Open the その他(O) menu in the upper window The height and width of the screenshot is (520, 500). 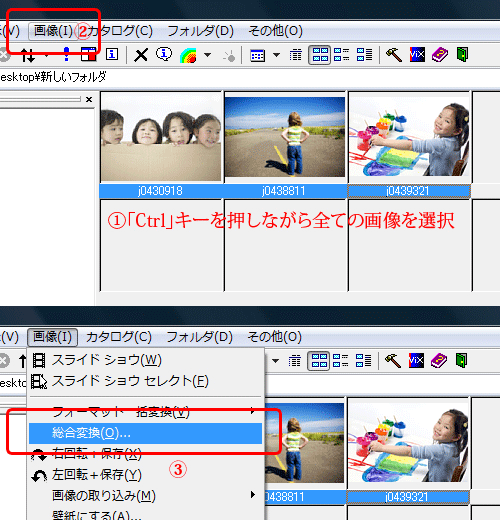[276, 31]
